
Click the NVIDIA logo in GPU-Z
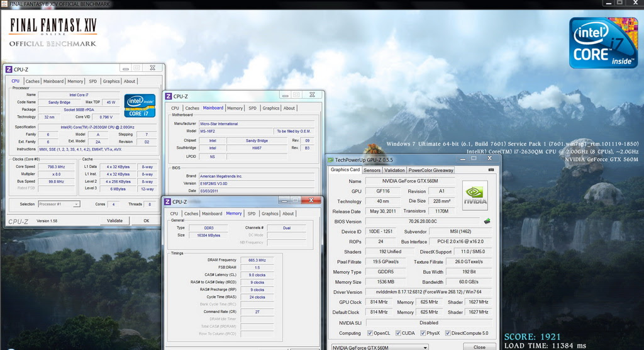(475, 196)
